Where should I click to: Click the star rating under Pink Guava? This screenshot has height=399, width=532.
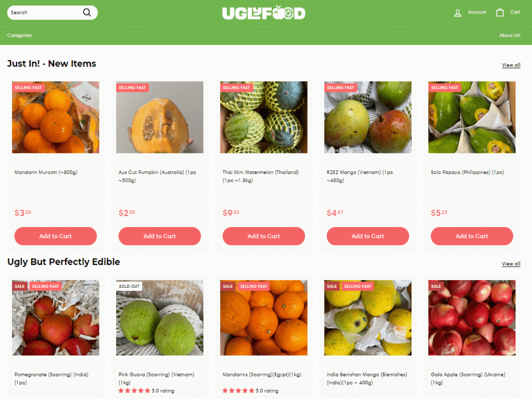(134, 391)
